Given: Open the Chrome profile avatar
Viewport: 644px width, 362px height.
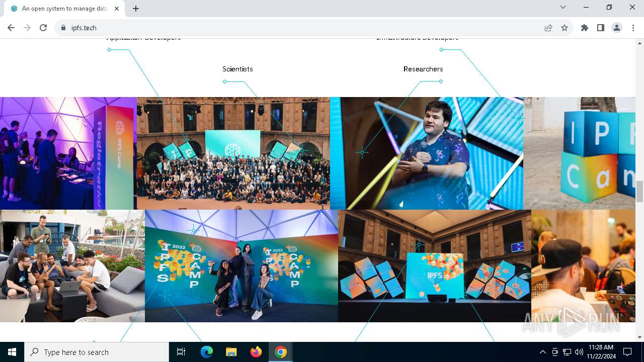Looking at the screenshot, I should (x=617, y=28).
